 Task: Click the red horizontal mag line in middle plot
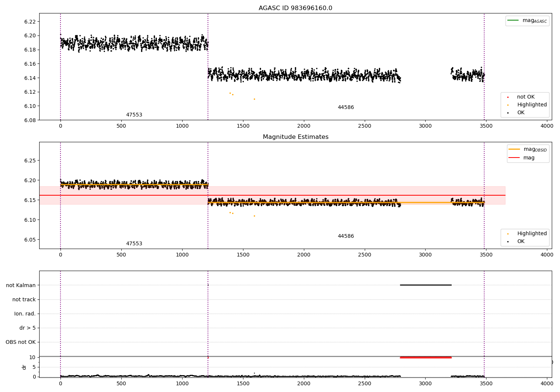click(x=272, y=195)
